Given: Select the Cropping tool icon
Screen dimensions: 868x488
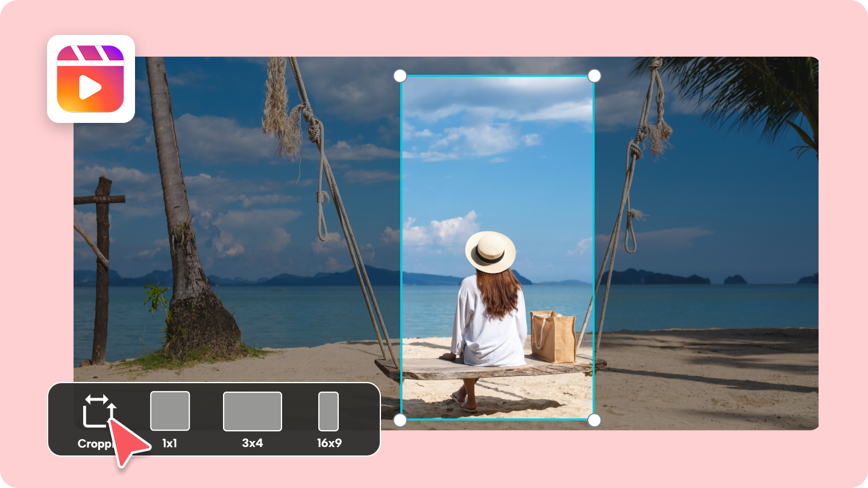Looking at the screenshot, I should pos(99,411).
